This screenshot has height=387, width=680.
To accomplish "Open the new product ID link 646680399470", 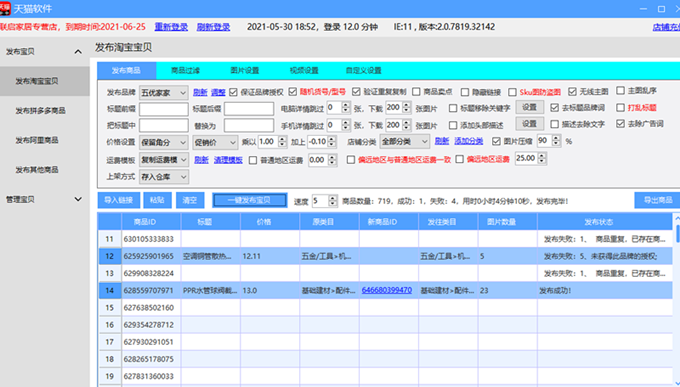I will click(x=387, y=290).
